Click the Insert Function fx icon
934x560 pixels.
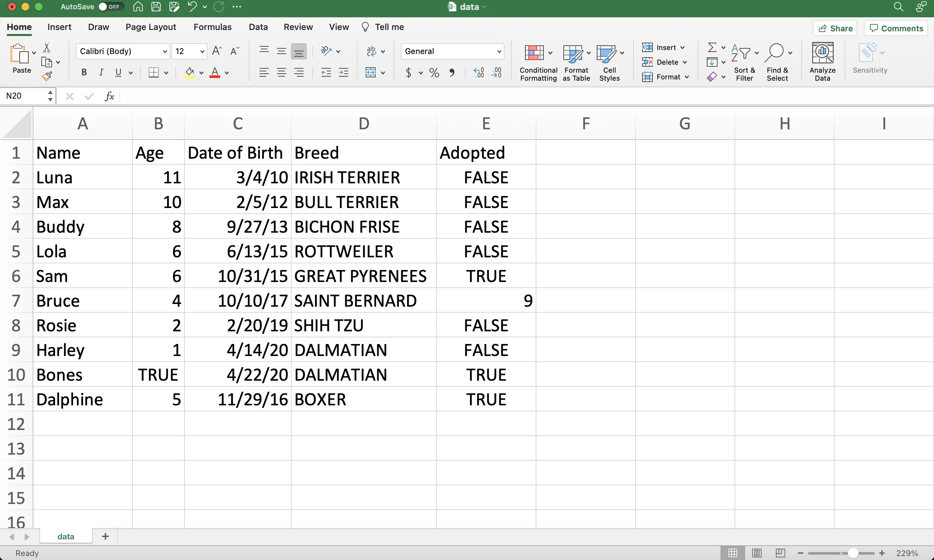tap(109, 96)
